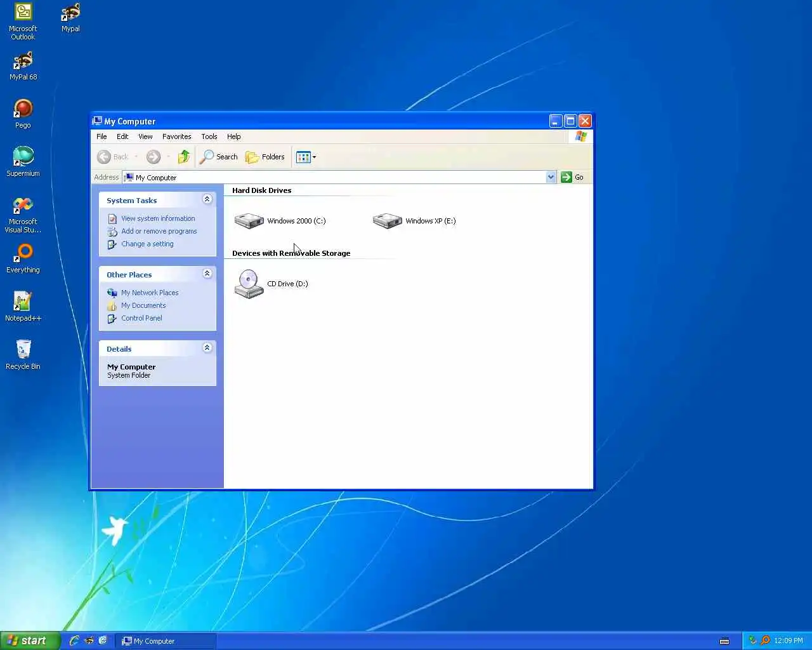This screenshot has width=812, height=650.
Task: Click the My Computer title bar icon
Action: pyautogui.click(x=97, y=121)
